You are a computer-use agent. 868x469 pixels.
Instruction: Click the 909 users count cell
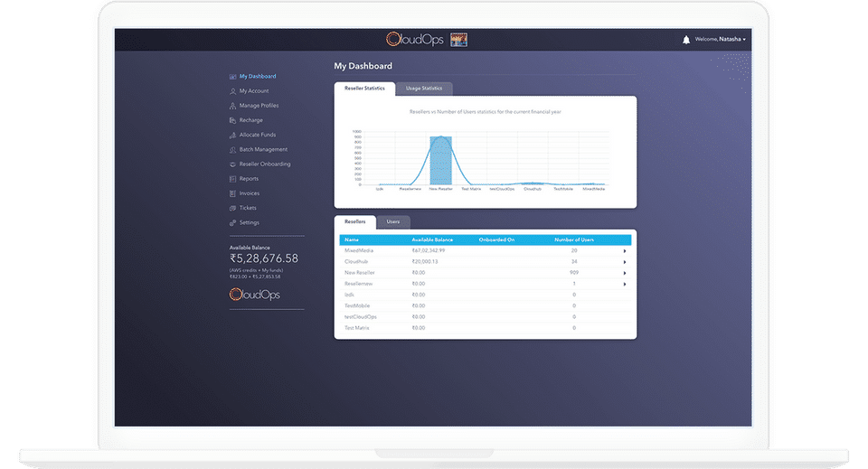tap(574, 273)
